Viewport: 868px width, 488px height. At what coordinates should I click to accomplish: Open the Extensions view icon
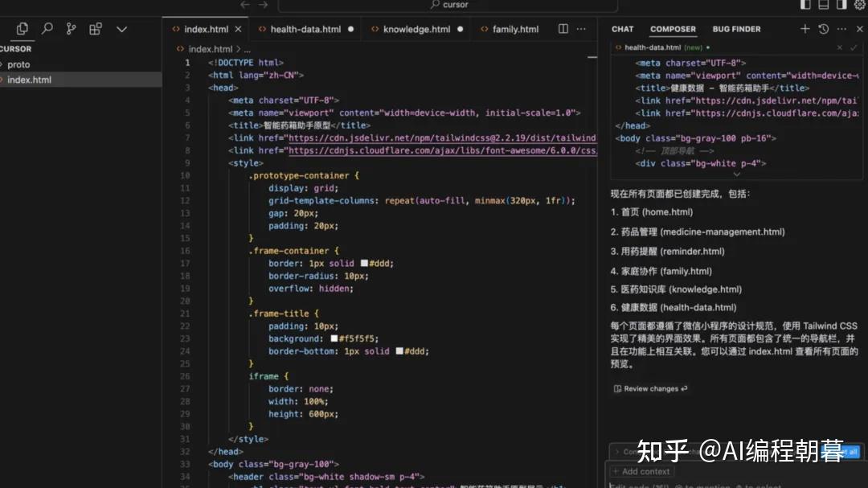(x=95, y=29)
